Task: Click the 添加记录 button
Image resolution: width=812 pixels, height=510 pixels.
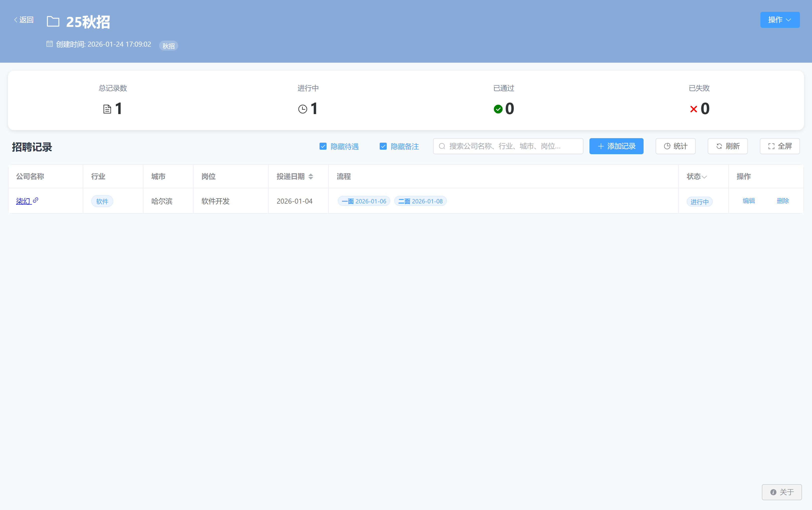Action: coord(616,146)
